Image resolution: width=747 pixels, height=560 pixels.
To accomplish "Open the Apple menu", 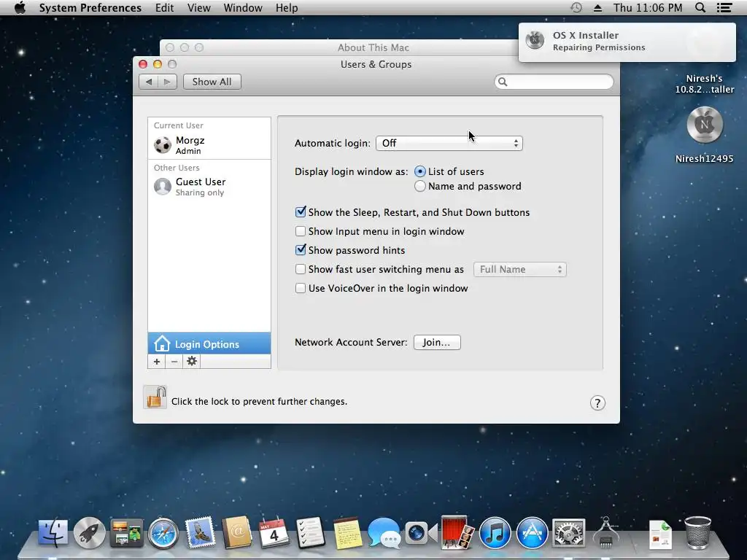I will [x=20, y=7].
